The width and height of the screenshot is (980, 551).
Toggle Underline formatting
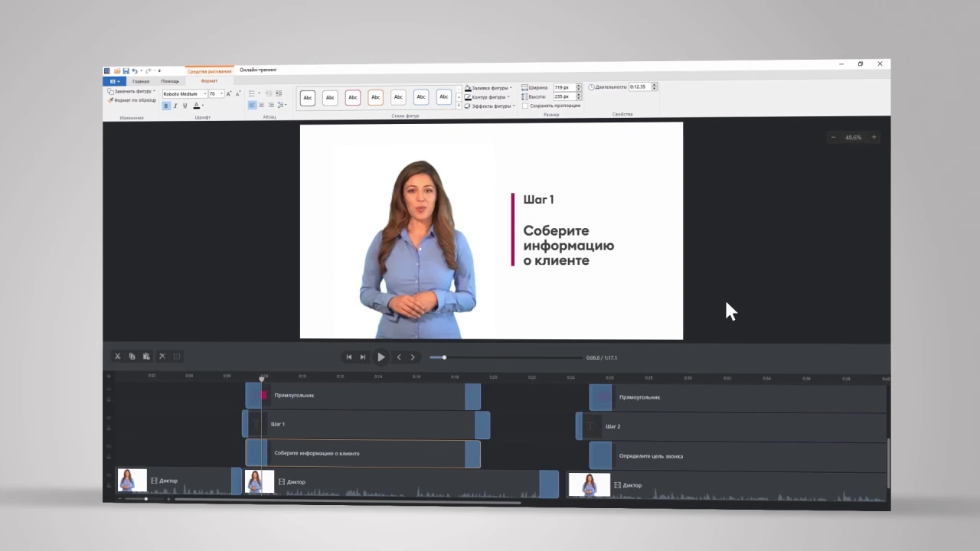(185, 106)
